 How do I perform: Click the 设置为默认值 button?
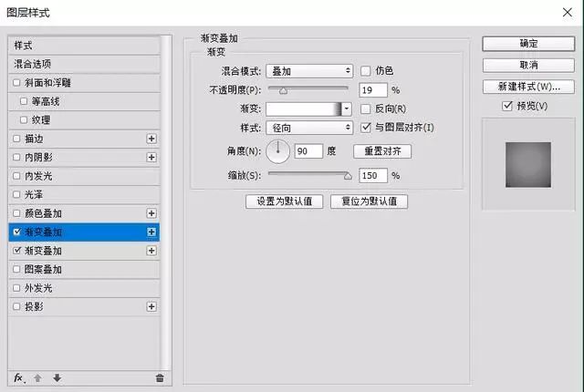(284, 201)
